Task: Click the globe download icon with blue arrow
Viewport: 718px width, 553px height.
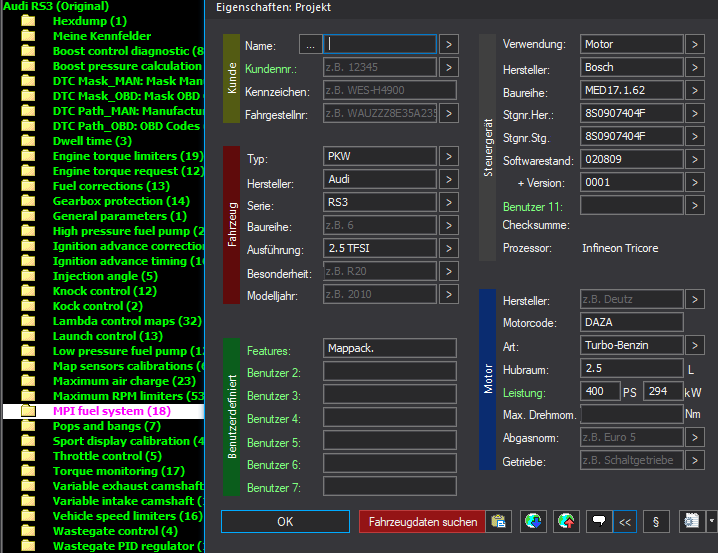Action: pos(533,521)
